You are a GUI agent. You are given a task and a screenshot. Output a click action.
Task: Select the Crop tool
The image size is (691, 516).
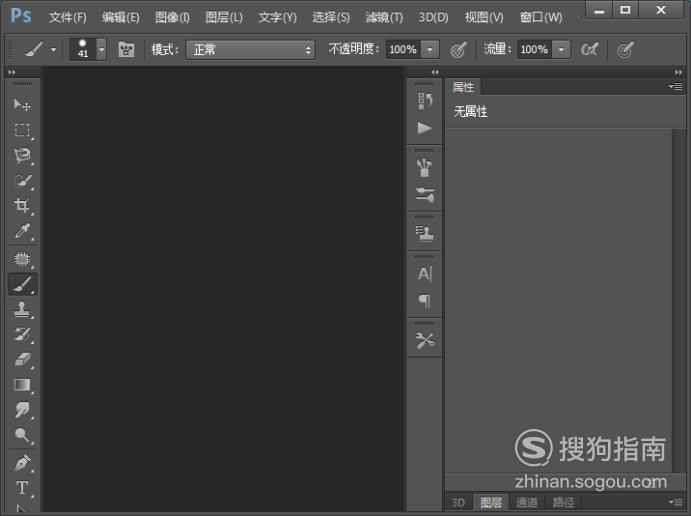point(22,205)
